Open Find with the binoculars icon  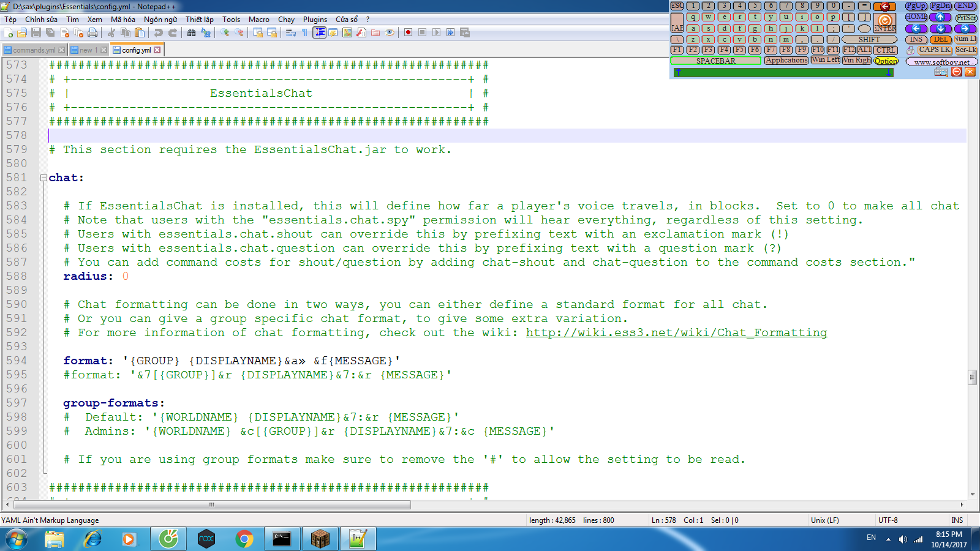[192, 32]
